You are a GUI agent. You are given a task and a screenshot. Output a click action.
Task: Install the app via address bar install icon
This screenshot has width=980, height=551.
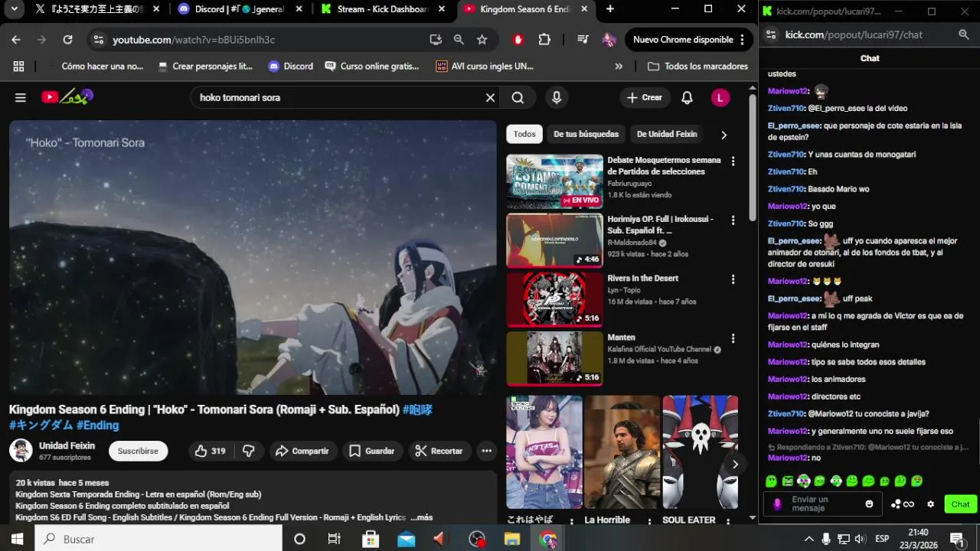pyautogui.click(x=436, y=40)
